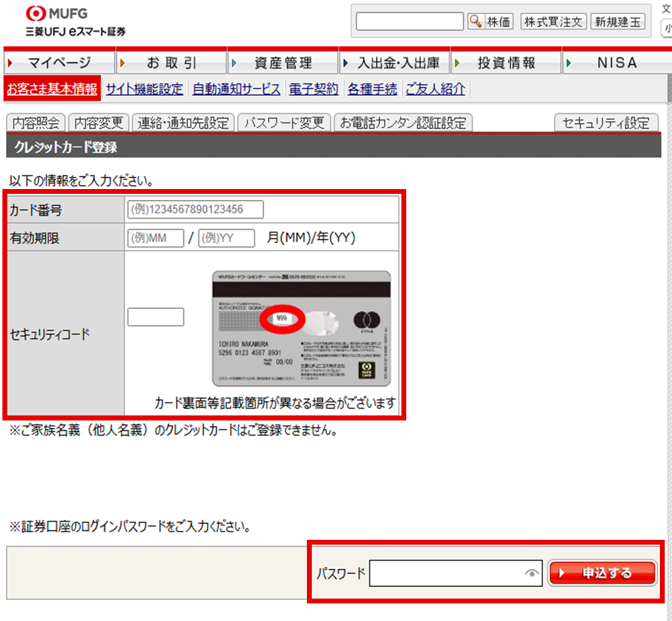
Task: Open the お取引 menu
Action: click(x=173, y=61)
